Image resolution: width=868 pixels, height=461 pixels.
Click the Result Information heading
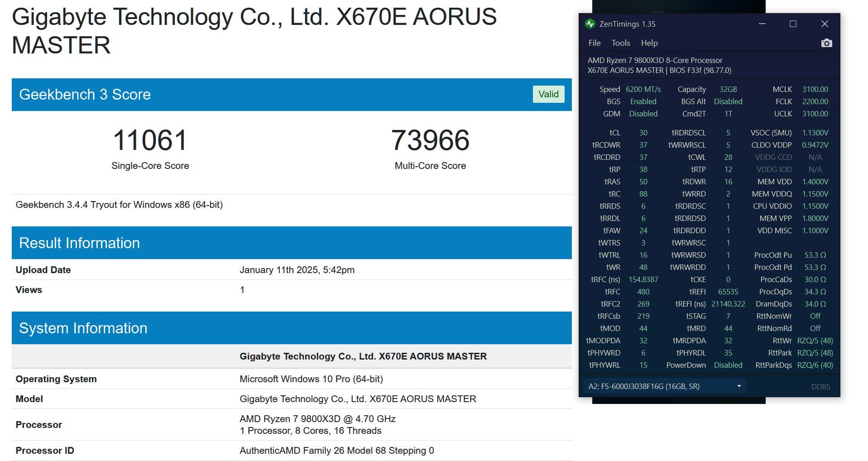click(x=79, y=243)
